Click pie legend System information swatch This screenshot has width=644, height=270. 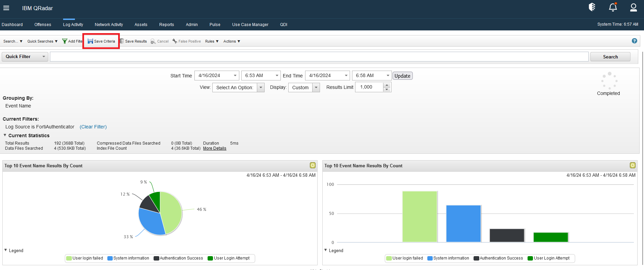click(110, 258)
